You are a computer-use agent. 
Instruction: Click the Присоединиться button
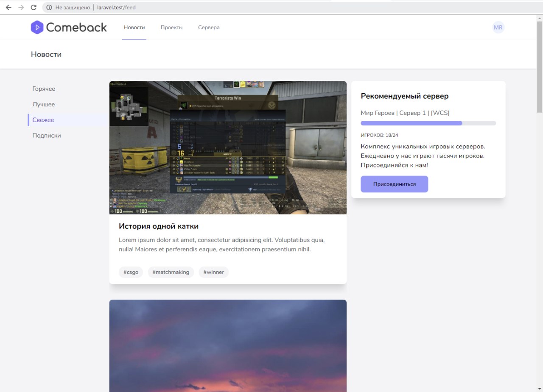pyautogui.click(x=395, y=184)
